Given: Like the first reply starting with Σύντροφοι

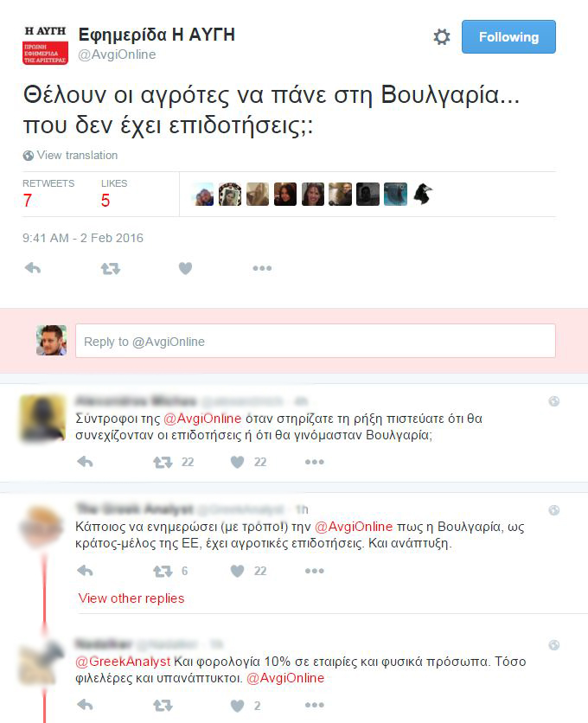Looking at the screenshot, I should (x=237, y=462).
